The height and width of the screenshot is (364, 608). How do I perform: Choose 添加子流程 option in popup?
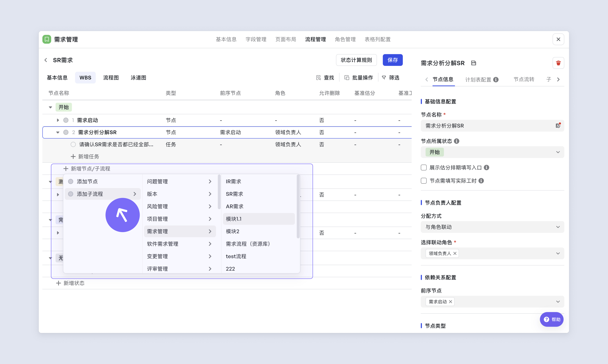pos(103,194)
